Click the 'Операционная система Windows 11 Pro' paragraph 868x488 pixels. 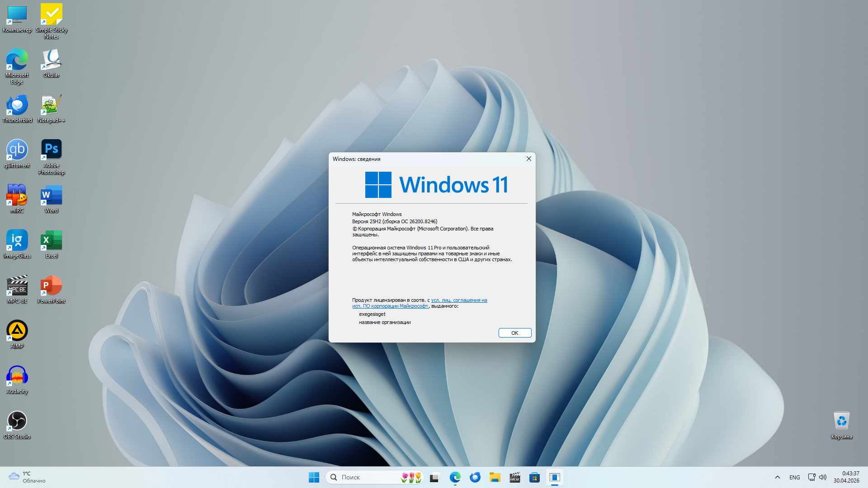[432, 253]
